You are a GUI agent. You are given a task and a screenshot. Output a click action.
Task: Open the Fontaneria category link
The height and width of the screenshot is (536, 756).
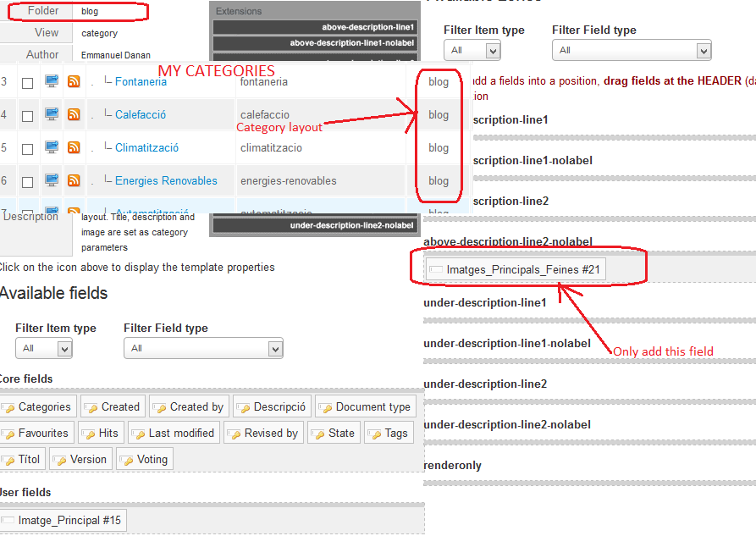pyautogui.click(x=141, y=82)
